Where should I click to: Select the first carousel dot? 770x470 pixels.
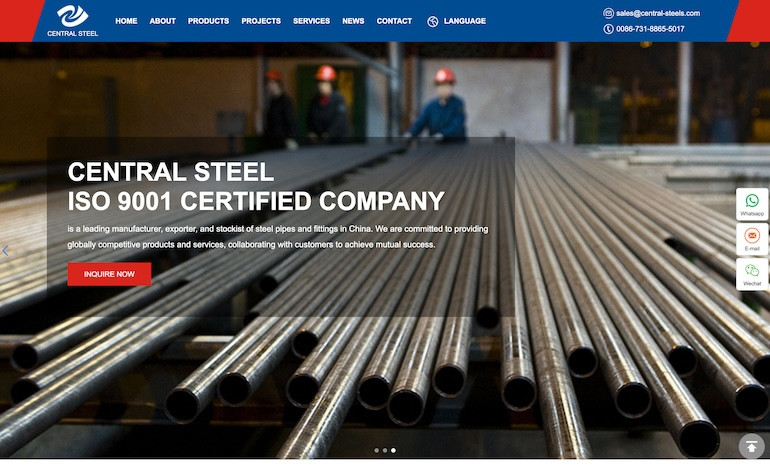[x=377, y=450]
